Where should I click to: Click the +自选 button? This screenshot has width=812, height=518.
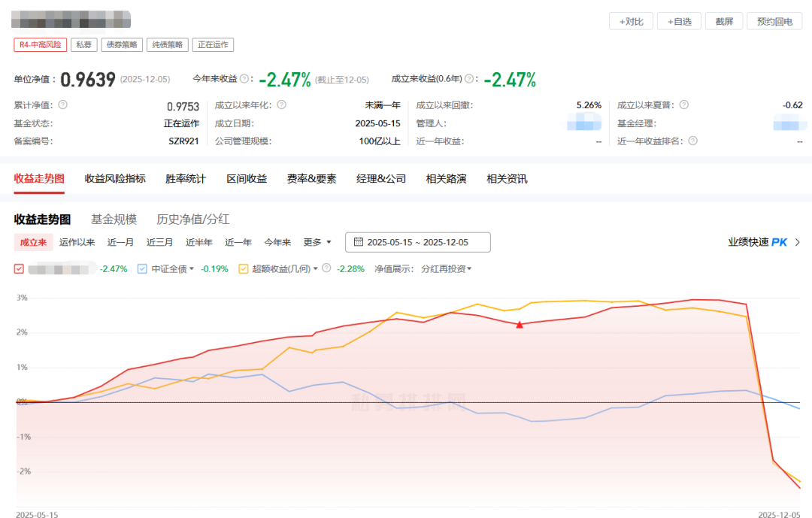[679, 21]
